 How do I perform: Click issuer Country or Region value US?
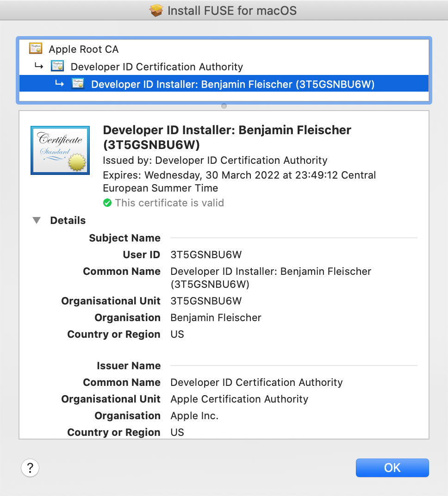click(177, 433)
